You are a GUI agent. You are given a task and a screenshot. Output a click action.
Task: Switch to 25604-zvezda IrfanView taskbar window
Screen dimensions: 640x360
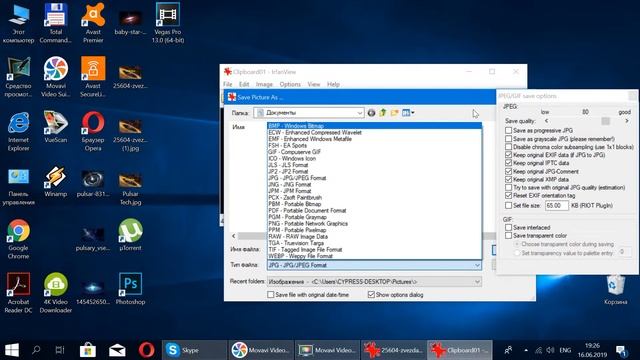[x=393, y=350]
